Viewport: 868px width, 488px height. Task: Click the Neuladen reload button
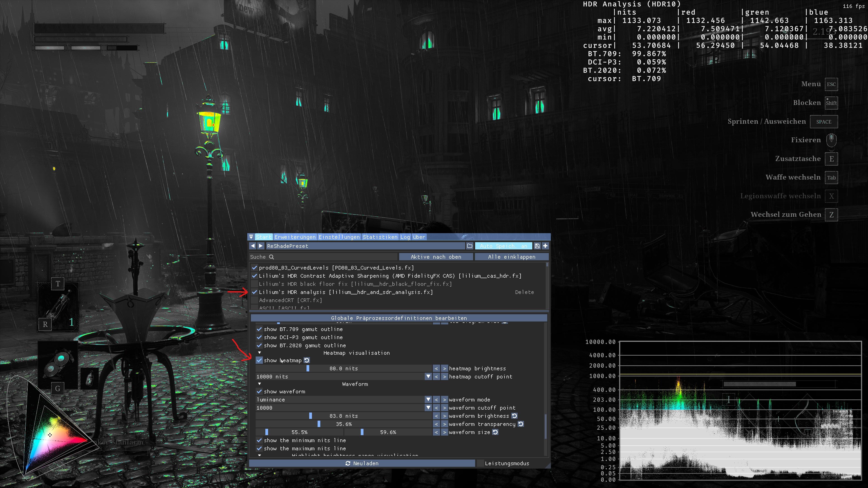[362, 463]
